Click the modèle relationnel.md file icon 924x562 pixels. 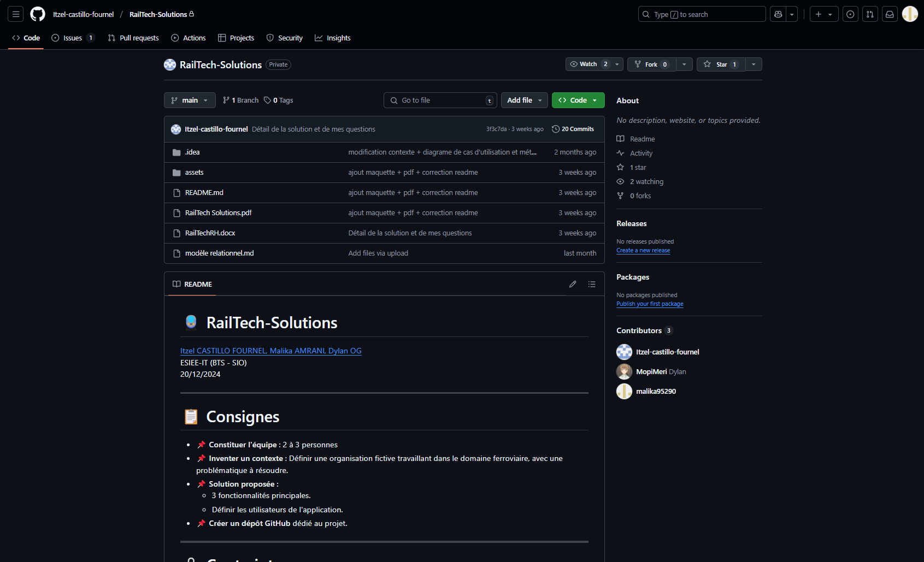tap(176, 253)
